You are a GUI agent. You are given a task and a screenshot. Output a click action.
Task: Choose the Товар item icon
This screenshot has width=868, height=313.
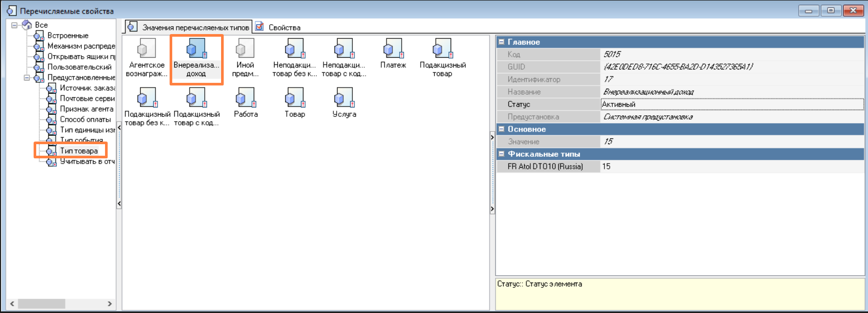pyautogui.click(x=295, y=98)
